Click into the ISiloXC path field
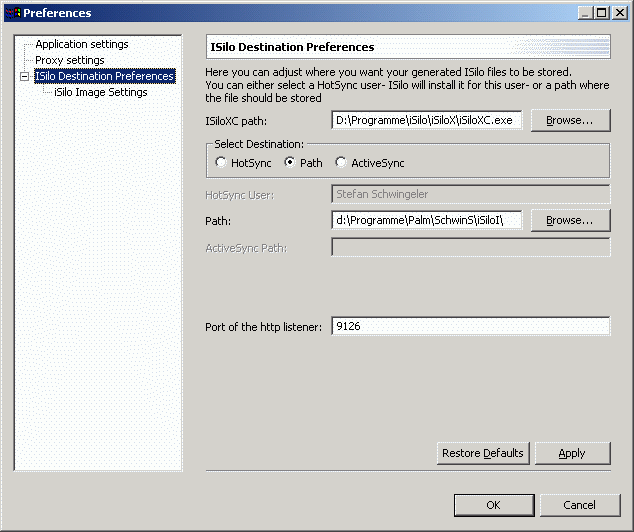This screenshot has width=634, height=532. pos(427,120)
